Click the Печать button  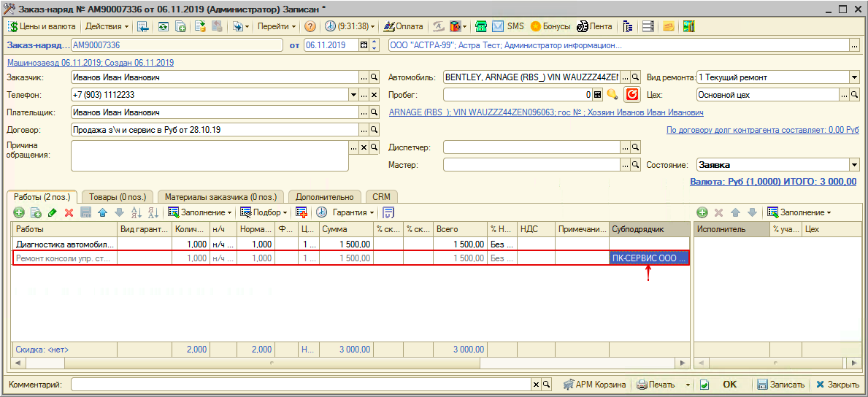(657, 385)
